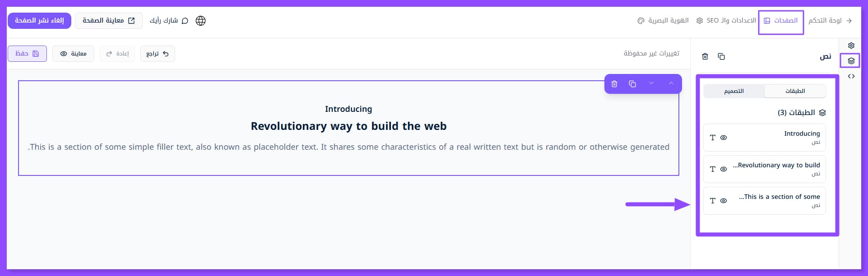Click the duplicate icon in panel header
The image size is (868, 276).
coord(721,56)
